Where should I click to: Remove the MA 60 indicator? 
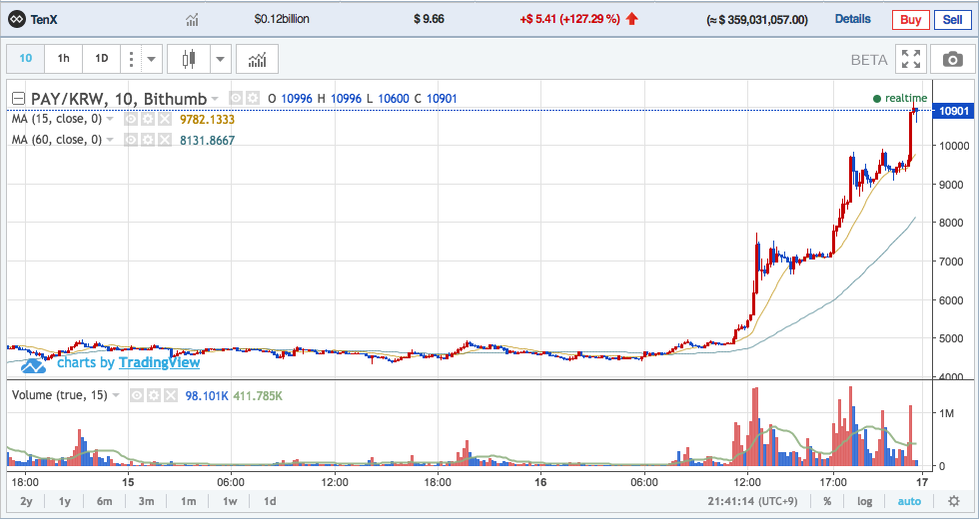[x=165, y=140]
